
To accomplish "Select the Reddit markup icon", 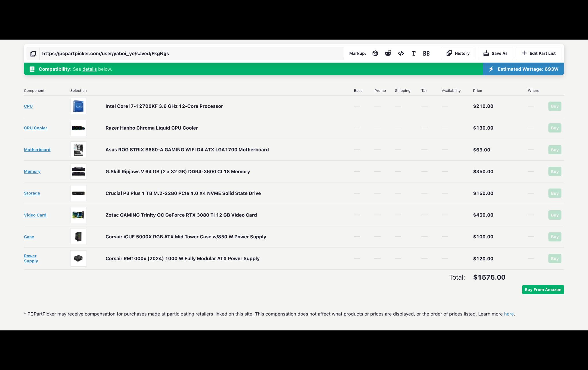I will click(x=388, y=53).
